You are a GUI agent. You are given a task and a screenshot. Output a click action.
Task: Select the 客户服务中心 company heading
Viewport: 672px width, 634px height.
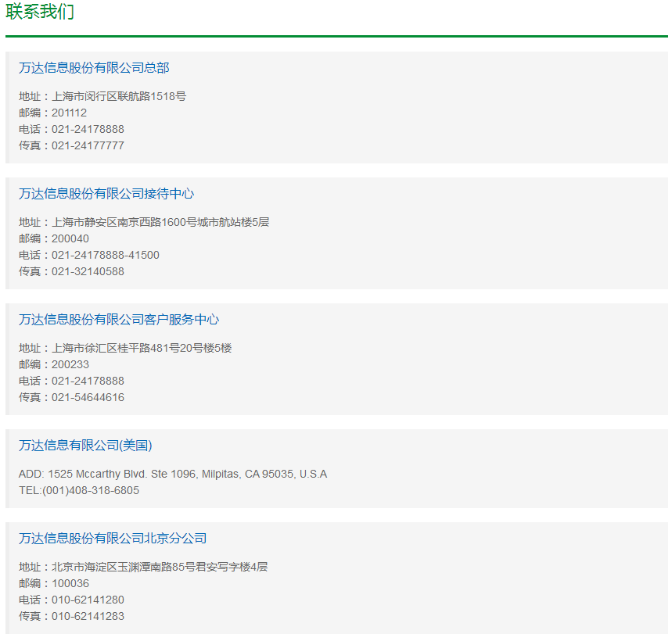click(119, 320)
